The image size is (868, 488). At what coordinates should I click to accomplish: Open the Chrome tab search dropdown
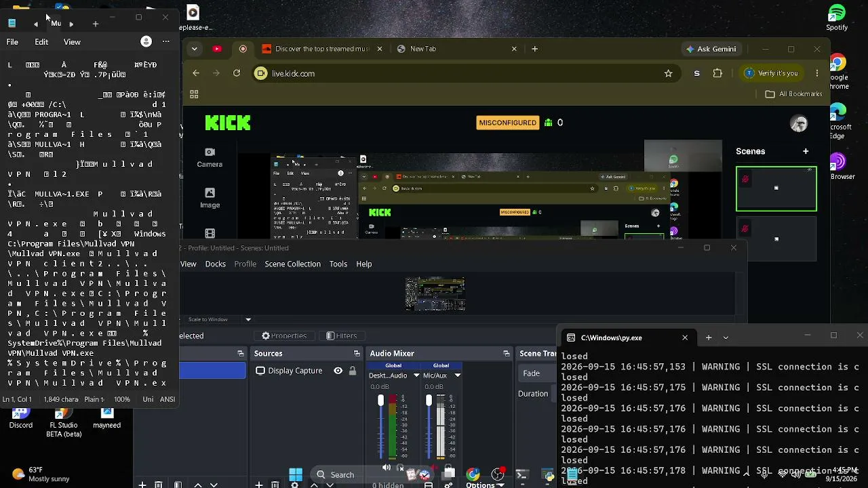pyautogui.click(x=195, y=49)
